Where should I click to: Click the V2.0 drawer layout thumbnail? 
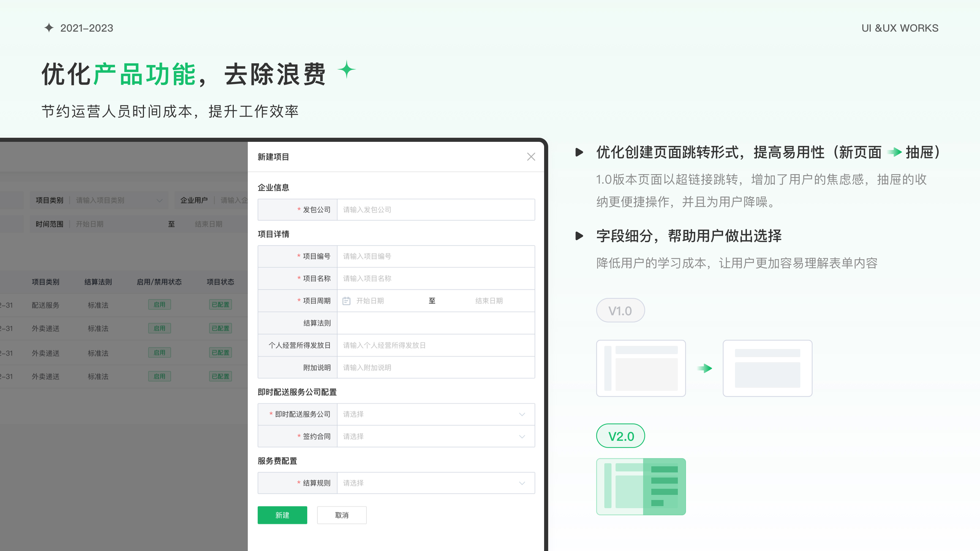641,486
